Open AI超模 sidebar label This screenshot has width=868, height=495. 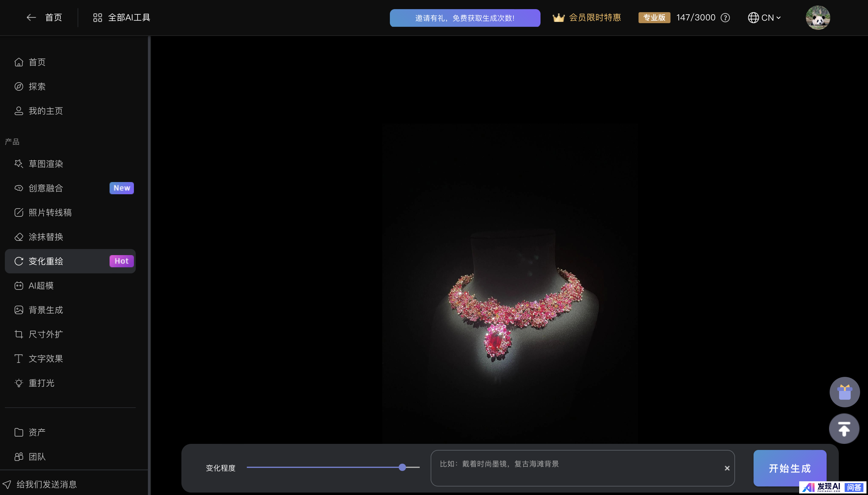click(x=41, y=286)
